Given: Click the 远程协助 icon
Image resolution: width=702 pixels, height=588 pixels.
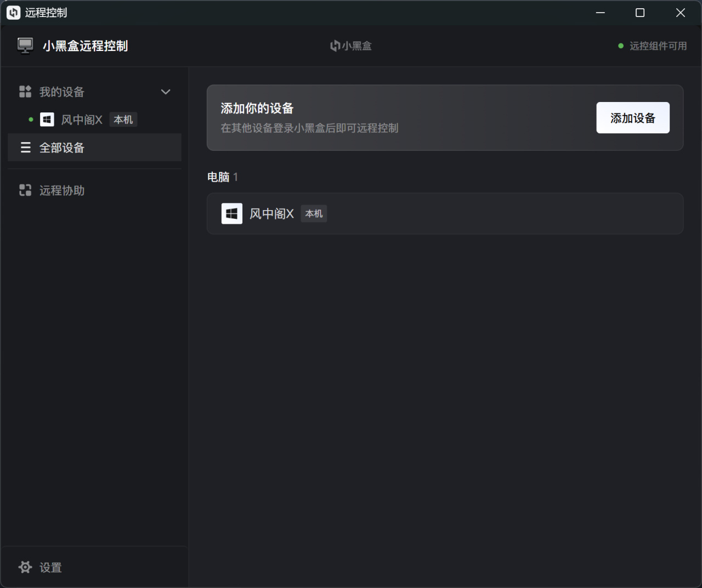Looking at the screenshot, I should (25, 190).
